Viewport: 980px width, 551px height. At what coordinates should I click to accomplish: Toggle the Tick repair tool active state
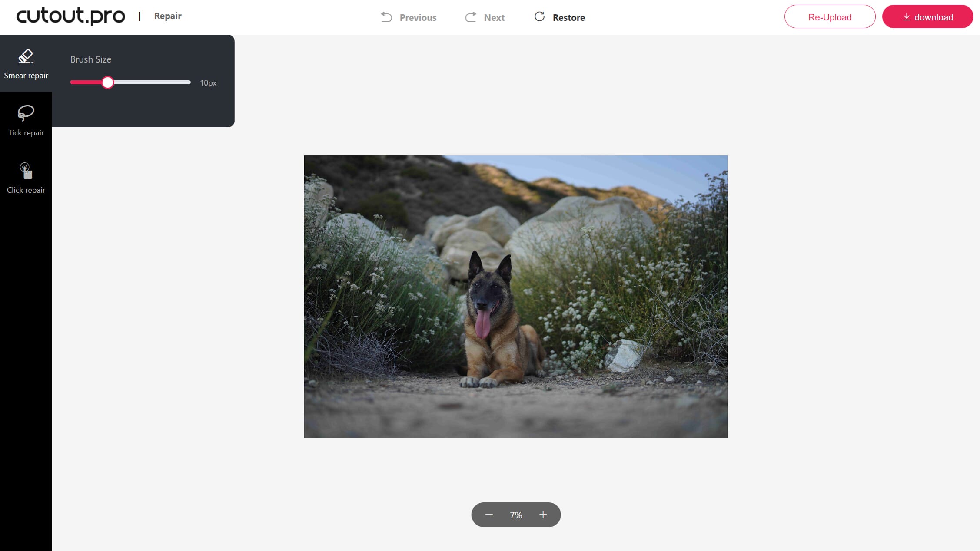pyautogui.click(x=26, y=120)
